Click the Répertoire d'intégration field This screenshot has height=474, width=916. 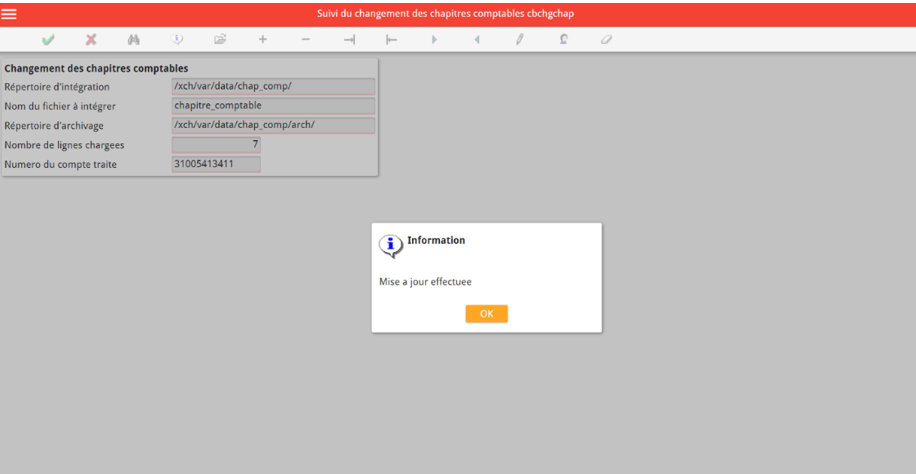point(273,87)
